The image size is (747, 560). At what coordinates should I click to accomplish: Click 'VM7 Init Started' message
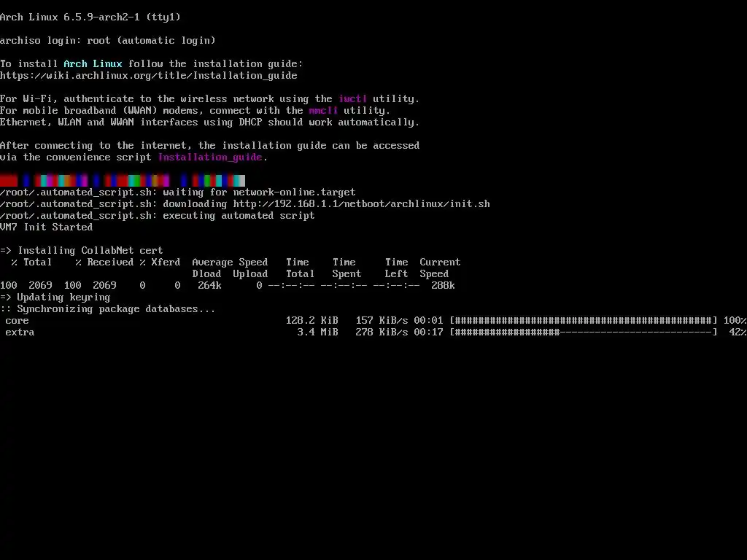coord(46,227)
